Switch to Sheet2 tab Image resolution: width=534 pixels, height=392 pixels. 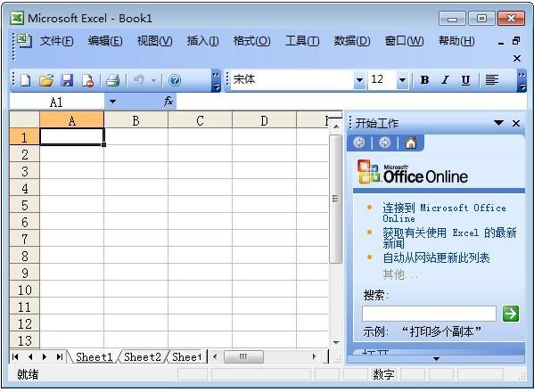pyautogui.click(x=143, y=357)
